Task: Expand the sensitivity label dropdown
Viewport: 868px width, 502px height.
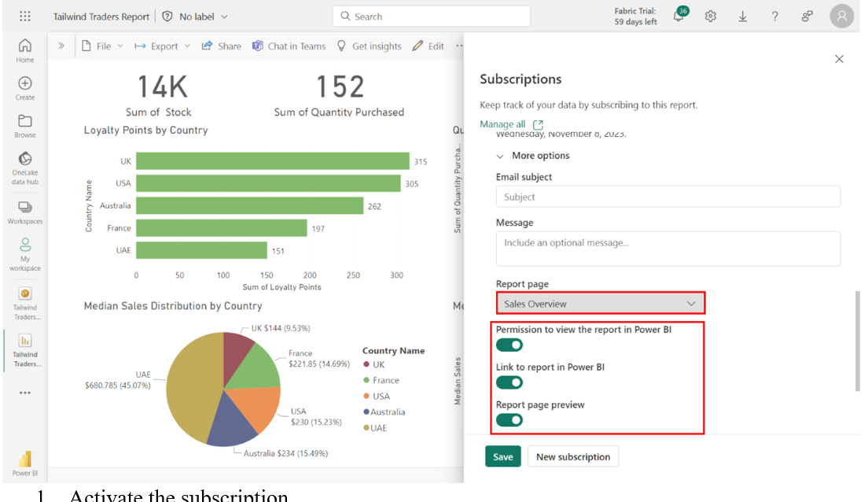Action: coord(224,17)
